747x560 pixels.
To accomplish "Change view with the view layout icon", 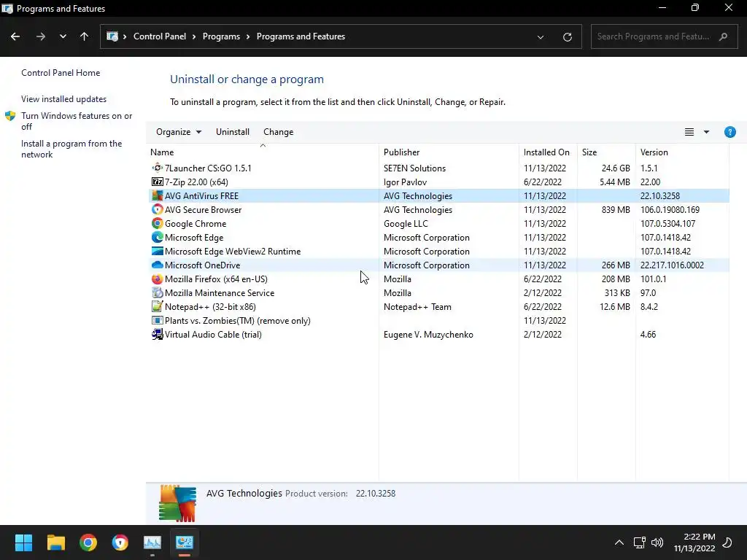I will pos(689,132).
